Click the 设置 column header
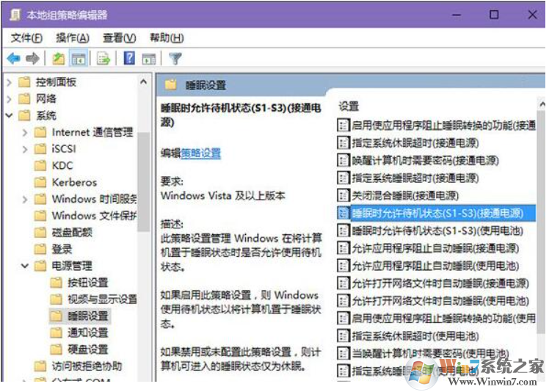Screen dimensions: 549x392 pyautogui.click(x=349, y=106)
